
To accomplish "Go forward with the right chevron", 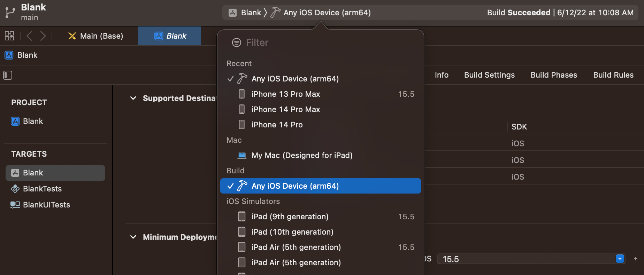I will click(x=43, y=36).
